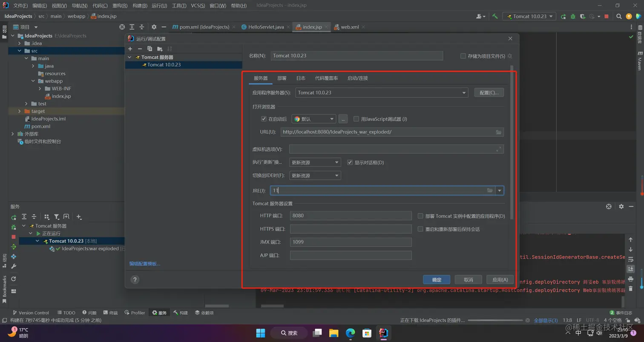Check the preserve sessions across restarts option
644x342 pixels.
(420, 229)
